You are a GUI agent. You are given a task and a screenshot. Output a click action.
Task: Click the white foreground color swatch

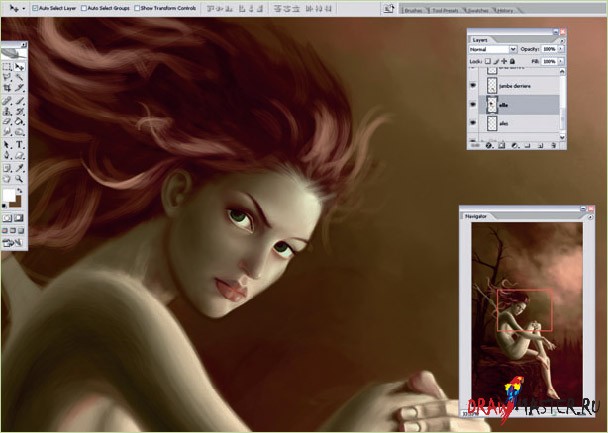pos(9,195)
